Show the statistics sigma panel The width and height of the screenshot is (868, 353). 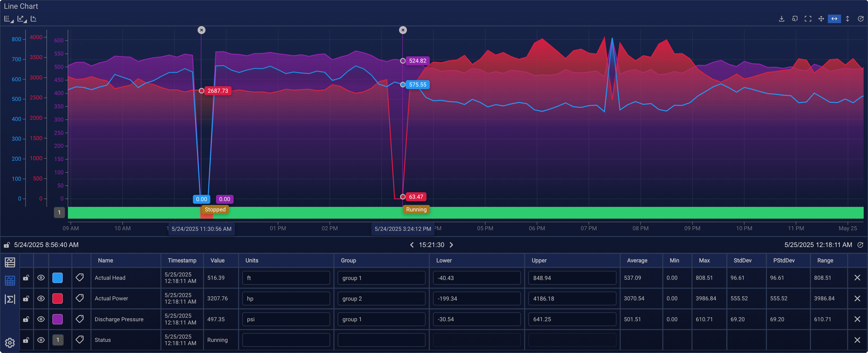click(10, 299)
